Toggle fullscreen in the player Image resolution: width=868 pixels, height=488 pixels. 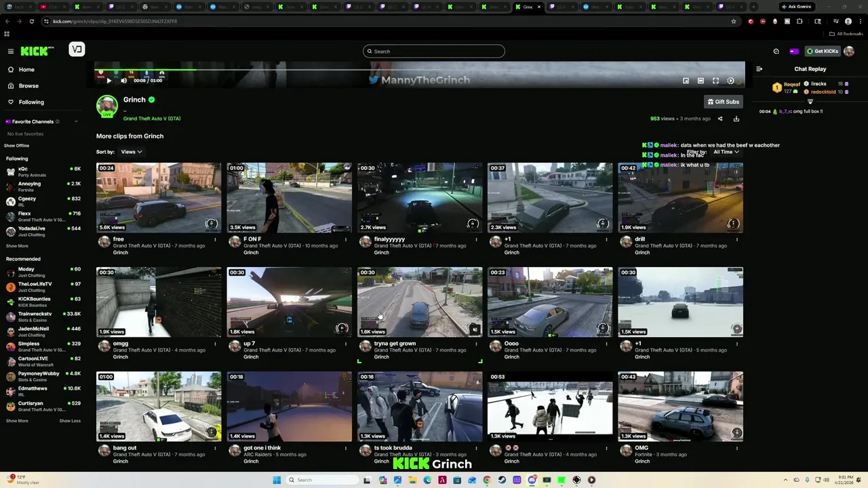click(715, 81)
